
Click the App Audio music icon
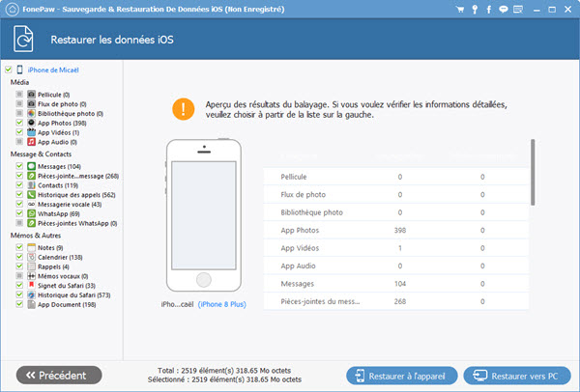pos(32,142)
